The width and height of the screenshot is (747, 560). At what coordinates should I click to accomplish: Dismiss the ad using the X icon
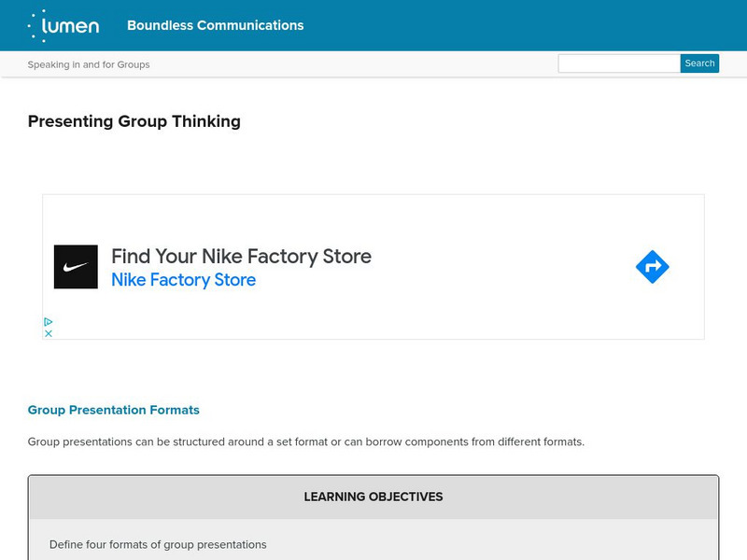[49, 333]
